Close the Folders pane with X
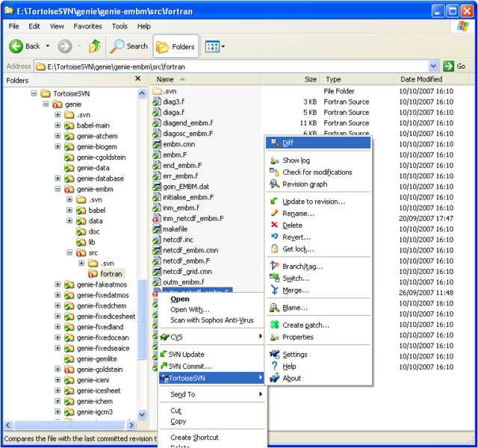Image resolution: width=478 pixels, height=448 pixels. tap(137, 78)
